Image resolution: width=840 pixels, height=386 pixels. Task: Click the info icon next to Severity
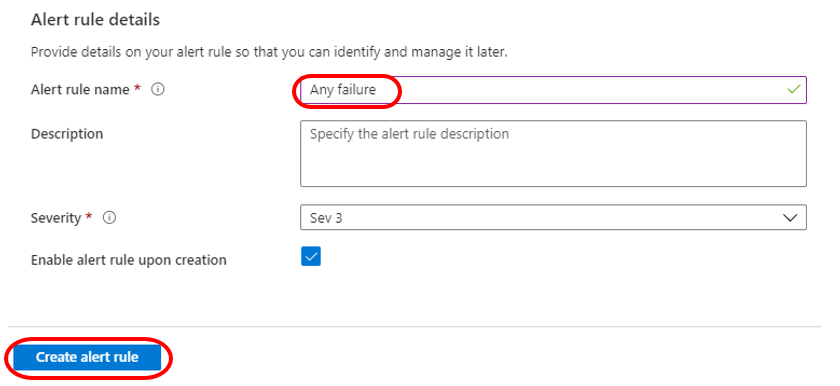pyautogui.click(x=109, y=218)
